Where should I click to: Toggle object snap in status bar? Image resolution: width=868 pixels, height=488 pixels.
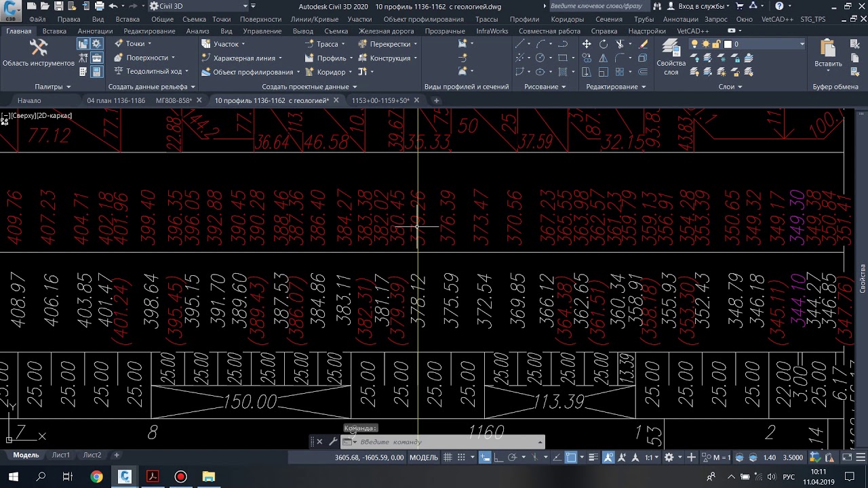[571, 457]
